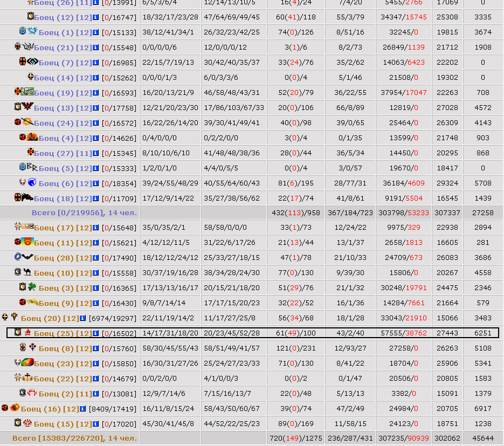This screenshot has height=446, width=504.
Task: Click the total value 302062
Action: click(x=447, y=438)
